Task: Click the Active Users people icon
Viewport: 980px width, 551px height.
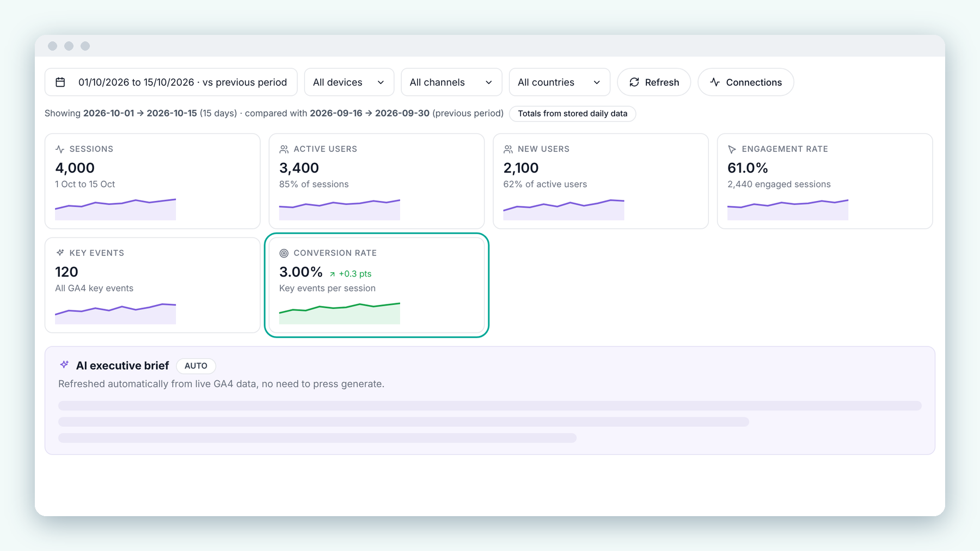Action: tap(284, 149)
